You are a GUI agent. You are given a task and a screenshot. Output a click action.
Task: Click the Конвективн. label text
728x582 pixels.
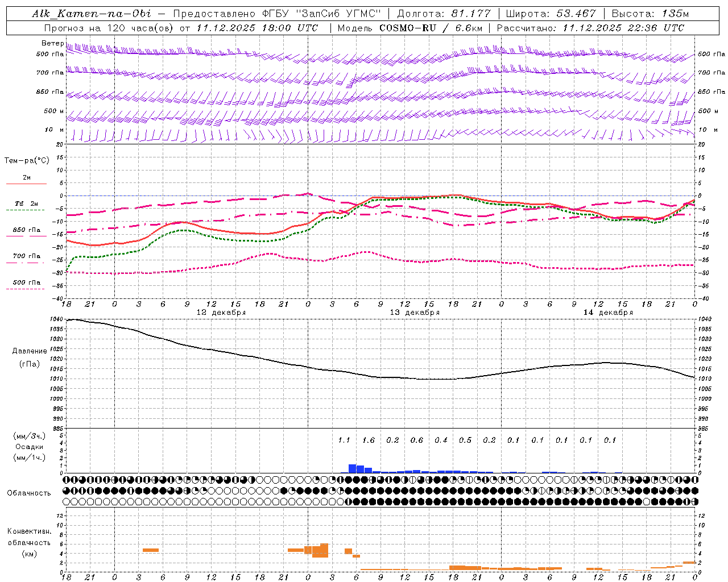click(29, 531)
